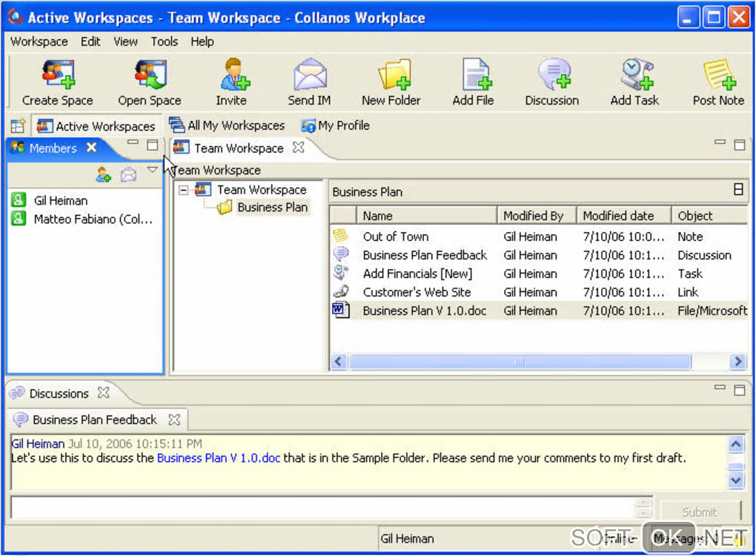The height and width of the screenshot is (556, 756).
Task: Close the Team Workspace editor tab
Action: pos(299,148)
